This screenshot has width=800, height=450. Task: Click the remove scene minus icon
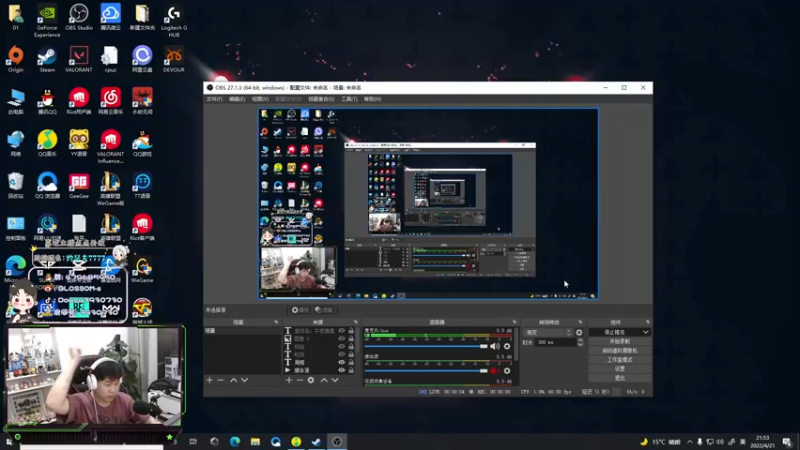tap(220, 380)
